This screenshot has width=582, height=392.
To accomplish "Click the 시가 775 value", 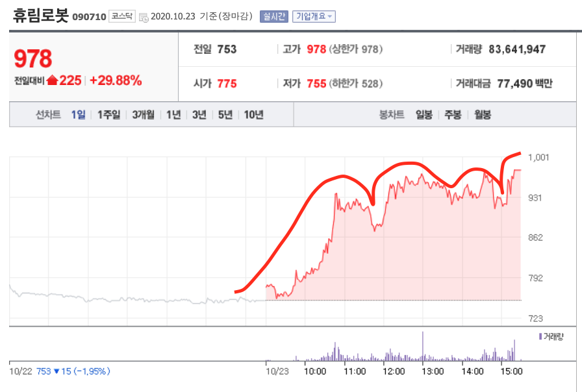I will [227, 84].
